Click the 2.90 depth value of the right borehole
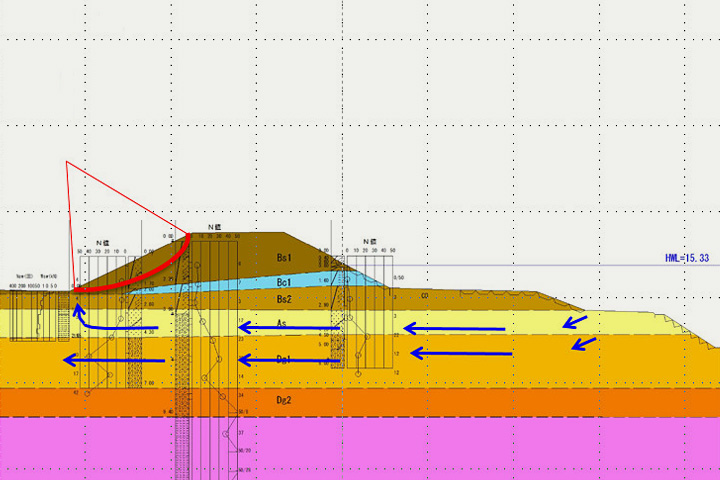720x480 pixels. 323,305
